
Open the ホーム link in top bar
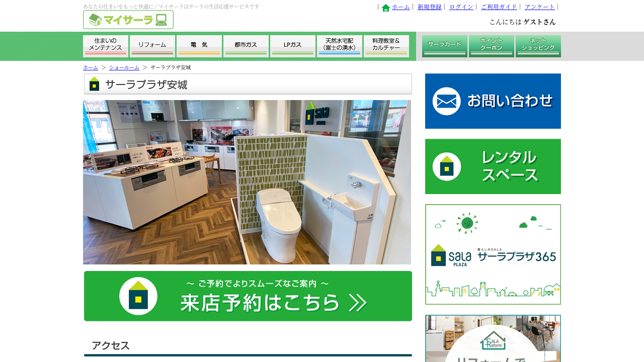[401, 7]
